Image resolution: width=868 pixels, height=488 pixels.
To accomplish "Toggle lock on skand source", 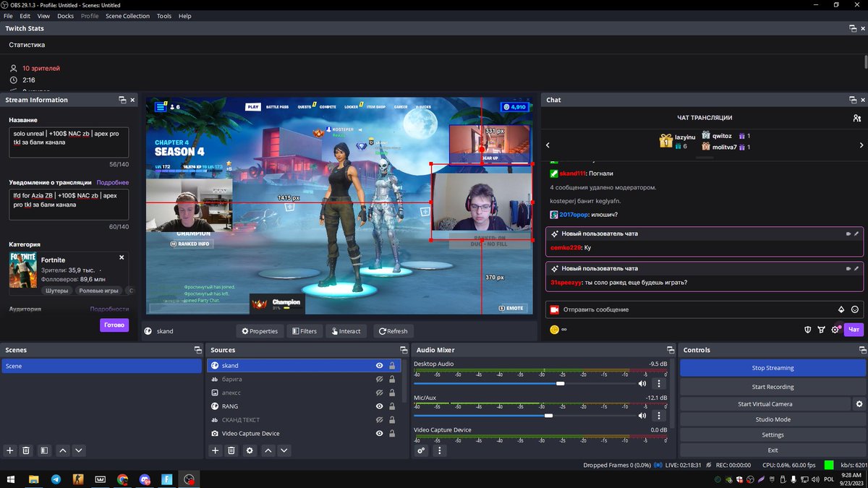I will coord(392,366).
